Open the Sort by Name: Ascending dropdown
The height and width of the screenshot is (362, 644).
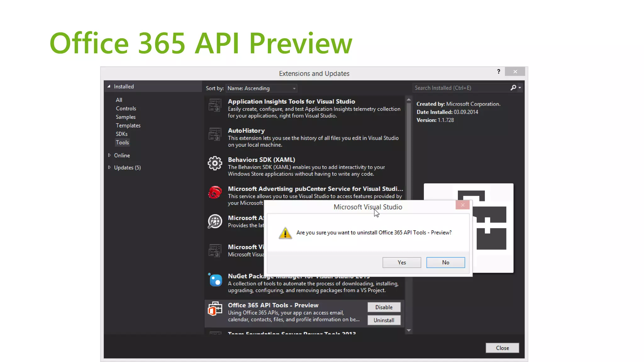261,88
